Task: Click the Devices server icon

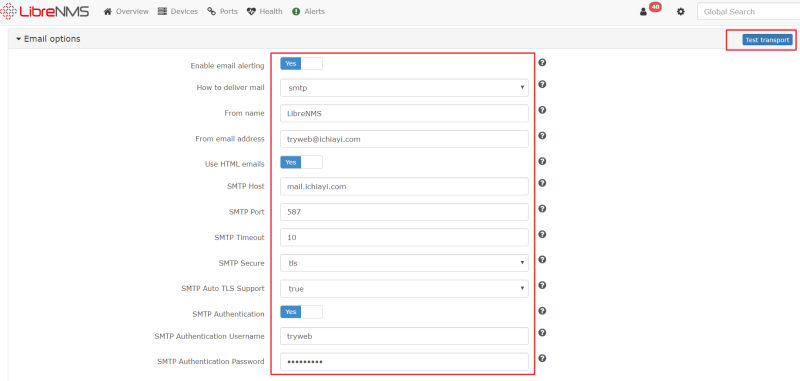Action: (162, 11)
